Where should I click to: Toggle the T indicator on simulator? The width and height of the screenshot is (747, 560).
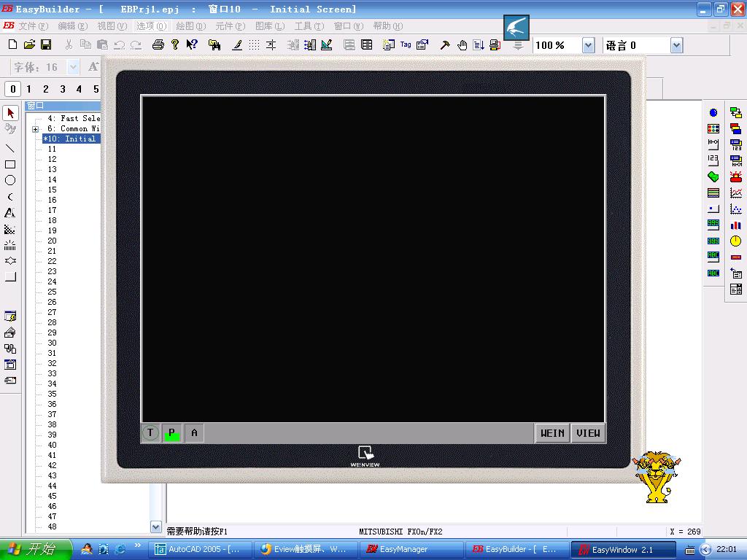tap(150, 432)
